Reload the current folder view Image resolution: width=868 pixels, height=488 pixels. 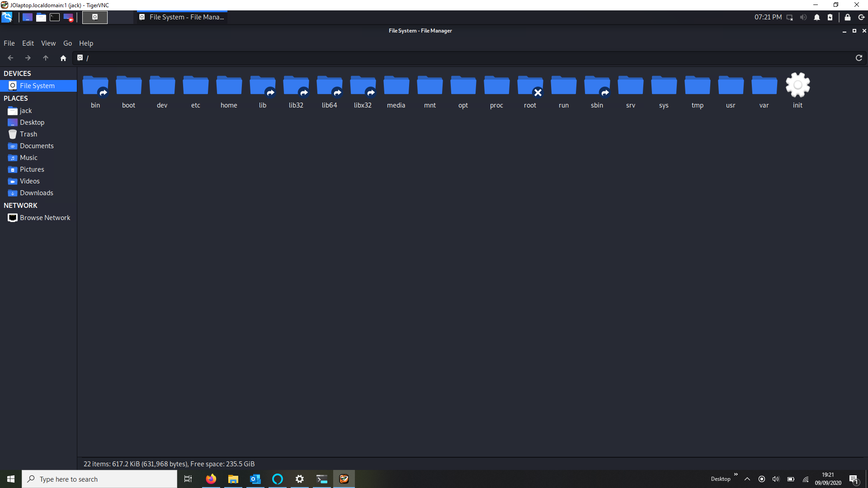click(x=859, y=58)
